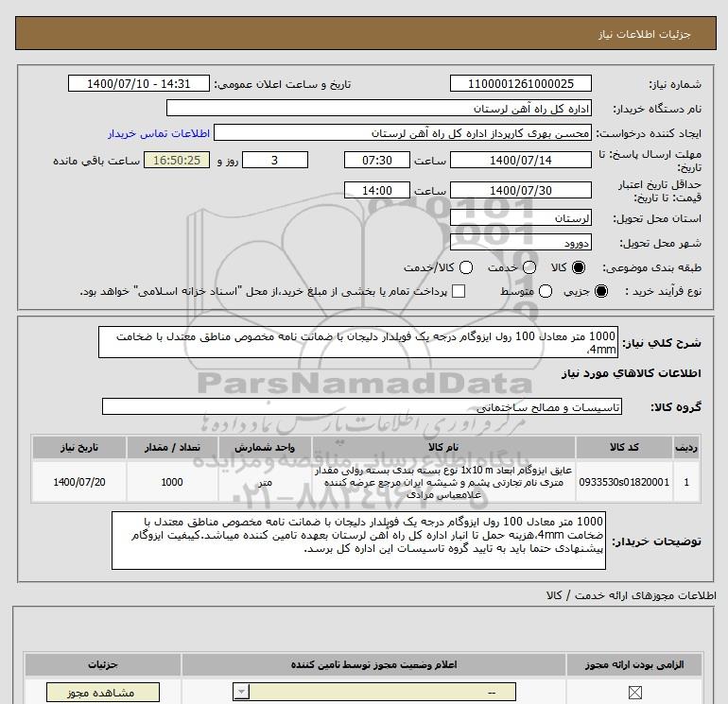
Task: Click the price validity time 14:00
Action: point(377,190)
